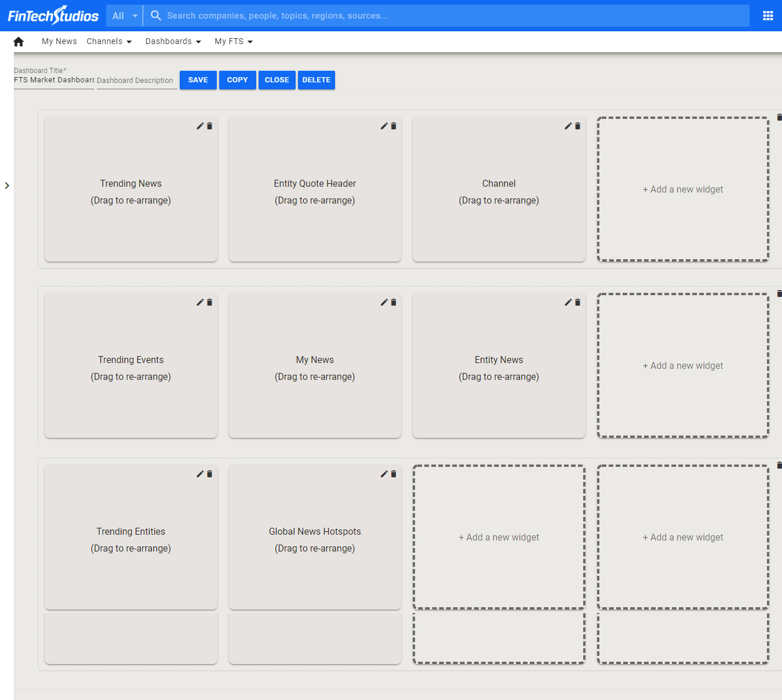Image resolution: width=782 pixels, height=700 pixels.
Task: Edit the Channel widget
Action: click(x=568, y=126)
